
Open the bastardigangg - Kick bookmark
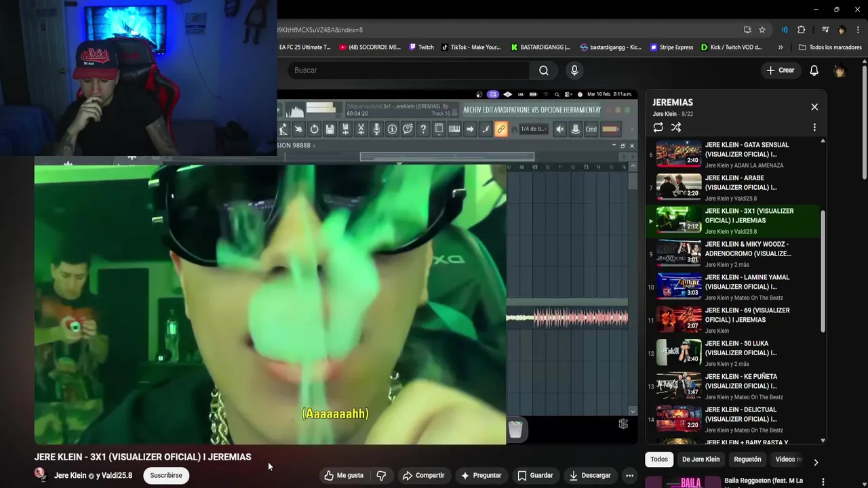[610, 47]
